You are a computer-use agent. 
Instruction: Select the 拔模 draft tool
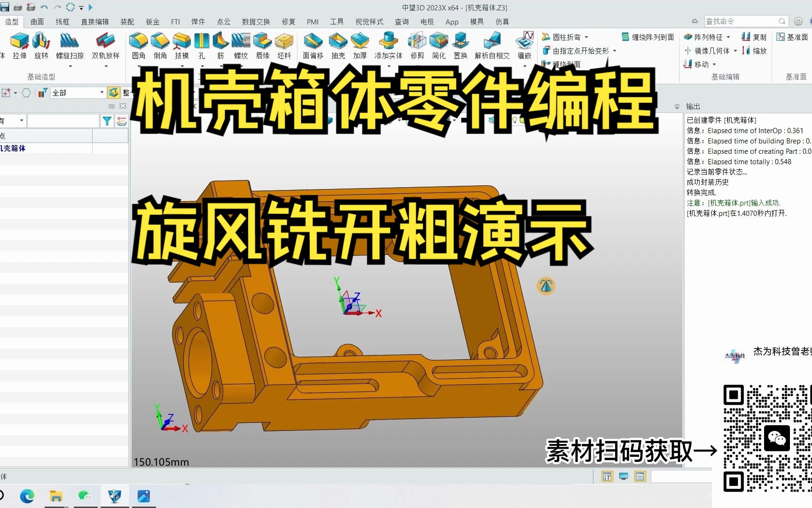click(x=182, y=46)
